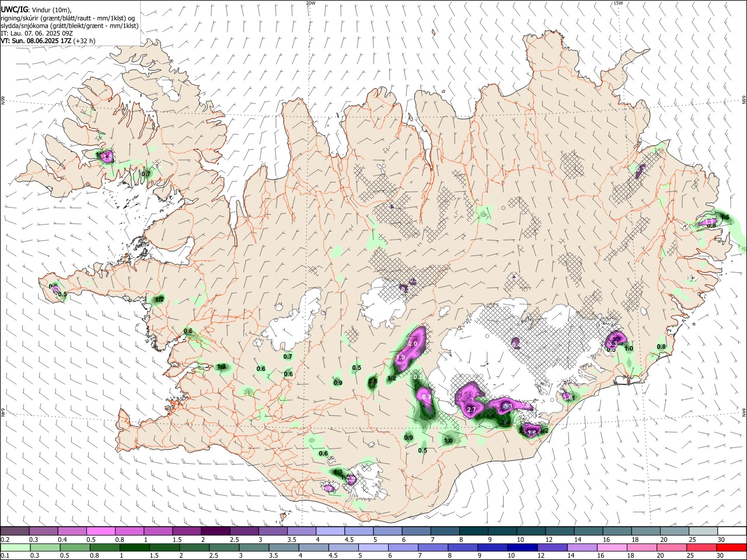Select the 'IT: Lau. 07. 06. 2025 09Z' line
This screenshot has width=747, height=560.
(37, 33)
